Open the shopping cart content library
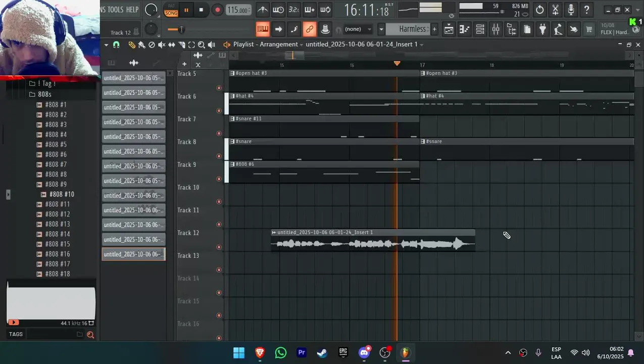Screen dimensions: 644x364 coord(589,29)
